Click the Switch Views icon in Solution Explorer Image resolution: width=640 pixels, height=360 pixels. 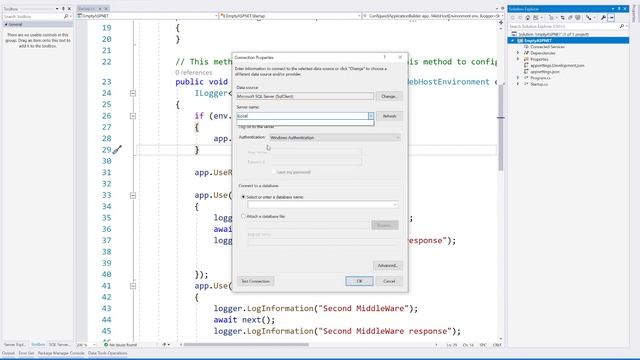[x=536, y=18]
